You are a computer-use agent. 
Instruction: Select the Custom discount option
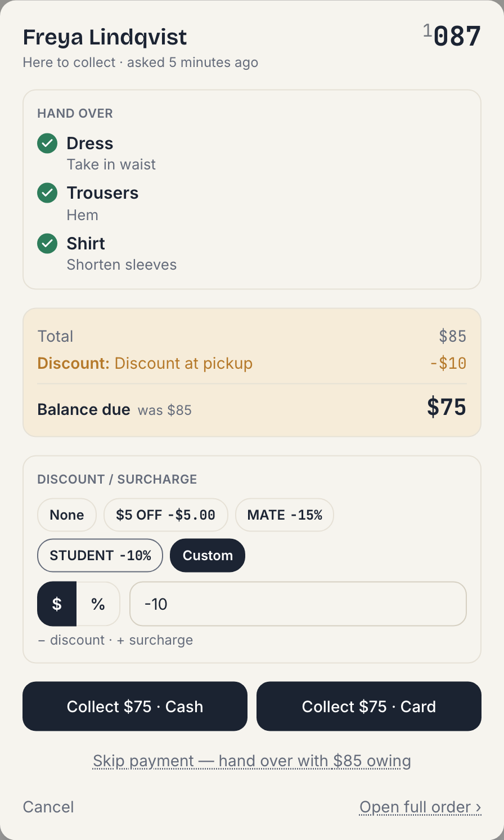click(x=208, y=556)
